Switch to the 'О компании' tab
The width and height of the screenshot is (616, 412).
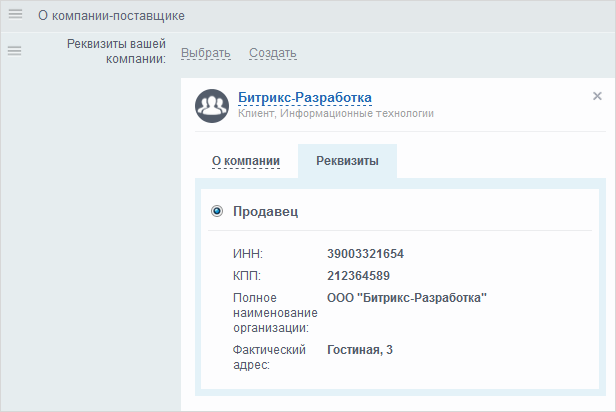(246, 161)
